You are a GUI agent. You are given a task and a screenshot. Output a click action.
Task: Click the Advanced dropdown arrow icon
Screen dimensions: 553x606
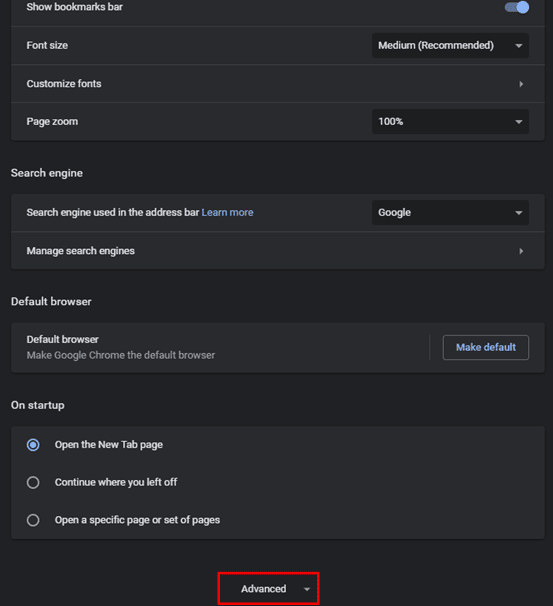307,589
